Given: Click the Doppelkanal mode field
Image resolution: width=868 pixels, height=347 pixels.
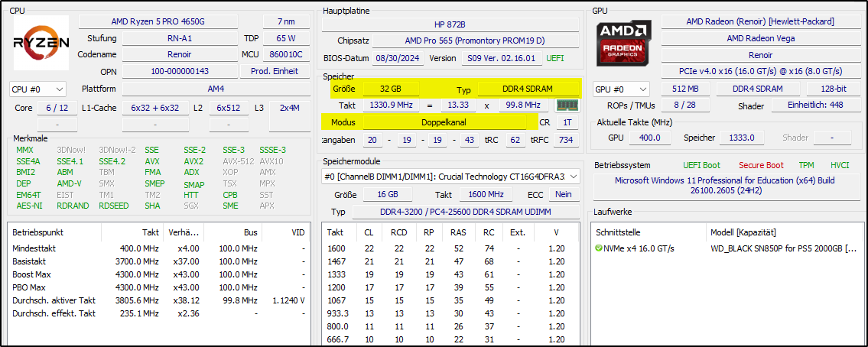Looking at the screenshot, I should pyautogui.click(x=444, y=122).
